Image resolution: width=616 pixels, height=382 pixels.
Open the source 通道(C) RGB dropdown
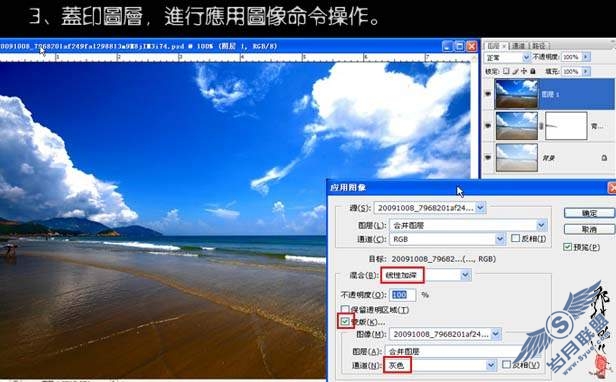coord(500,239)
